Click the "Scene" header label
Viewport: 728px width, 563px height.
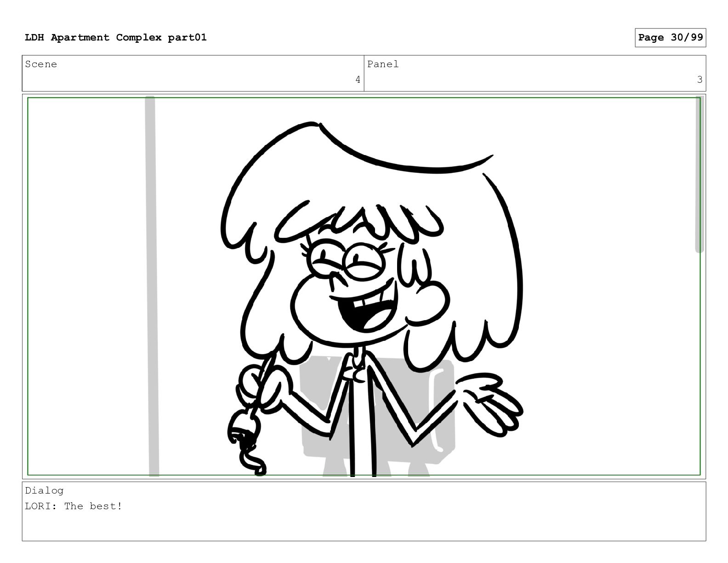point(41,64)
